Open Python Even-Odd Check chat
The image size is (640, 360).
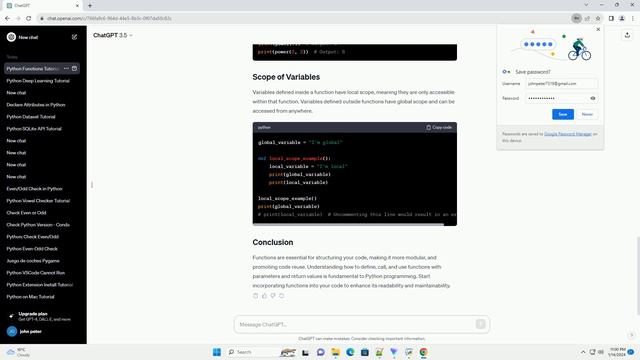tap(32, 249)
